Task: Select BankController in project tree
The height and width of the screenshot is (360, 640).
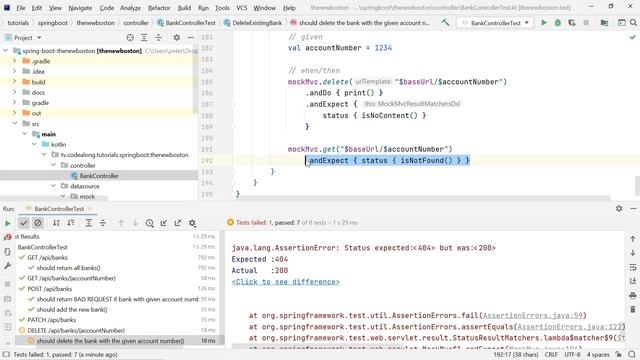Action: point(99,176)
